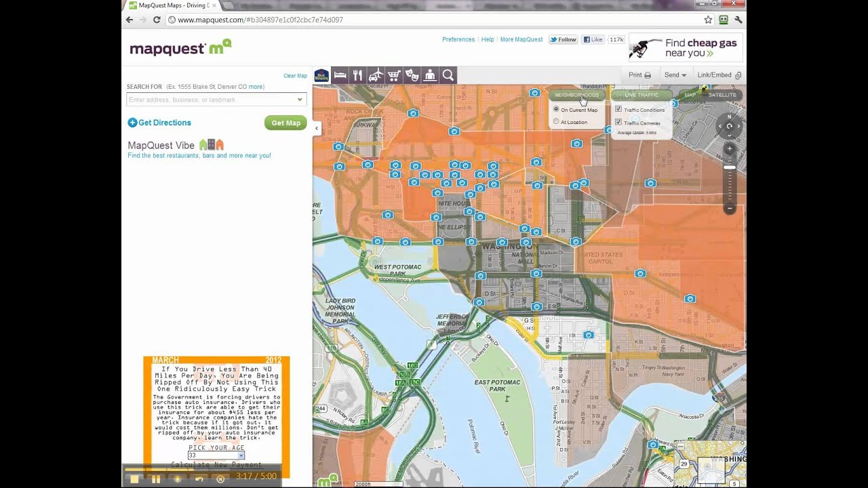Zoom in with the plus button
The height and width of the screenshot is (488, 868).
[730, 148]
